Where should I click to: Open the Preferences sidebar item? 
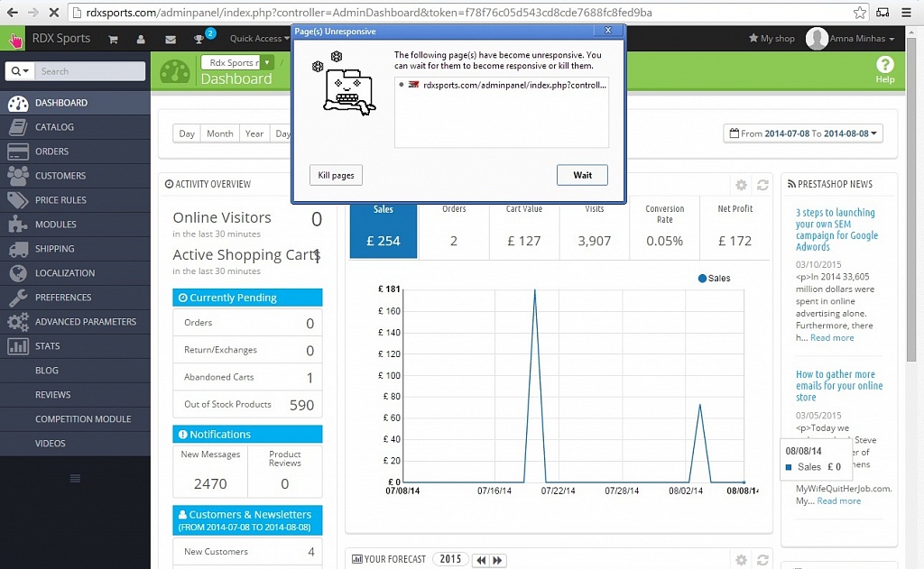click(x=76, y=298)
